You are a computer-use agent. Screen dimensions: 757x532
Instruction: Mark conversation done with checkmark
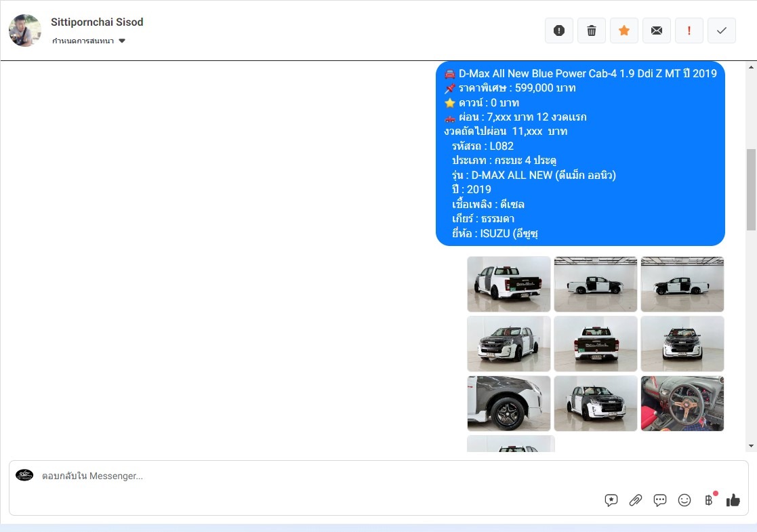click(722, 30)
